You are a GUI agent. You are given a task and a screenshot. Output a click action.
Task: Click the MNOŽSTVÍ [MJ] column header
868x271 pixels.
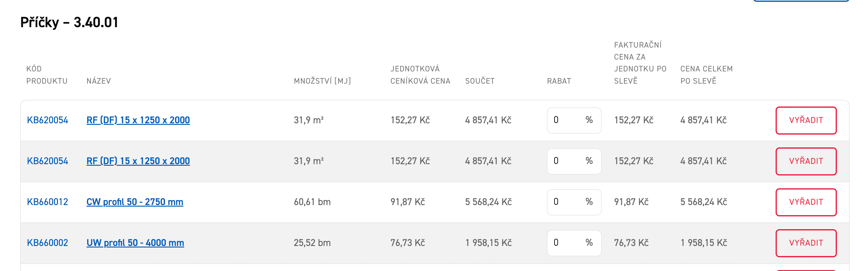click(x=322, y=81)
